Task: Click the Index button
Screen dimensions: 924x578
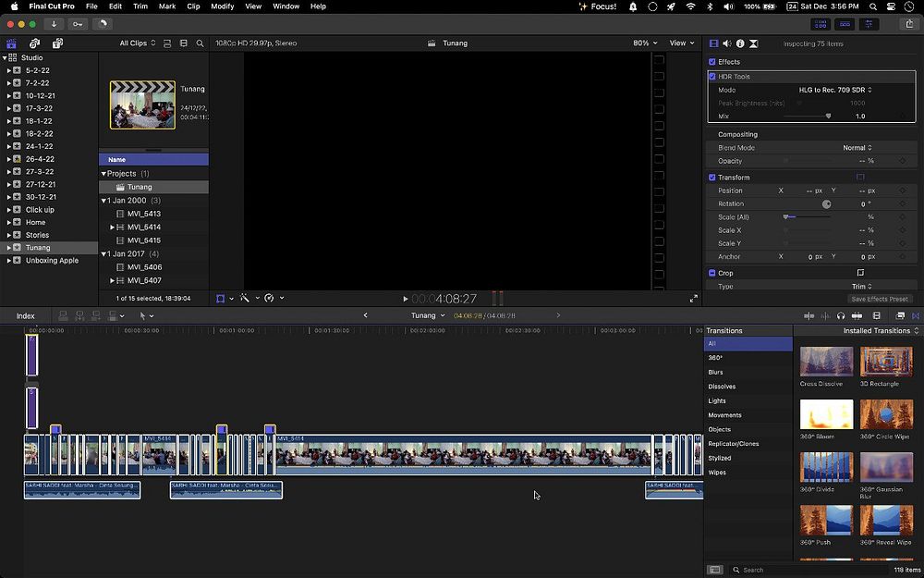Action: (25, 316)
